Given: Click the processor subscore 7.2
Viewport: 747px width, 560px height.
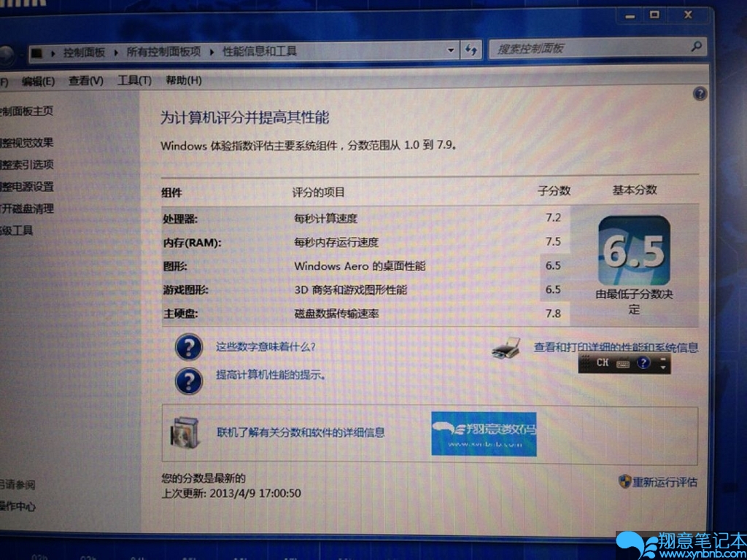Looking at the screenshot, I should 553,217.
